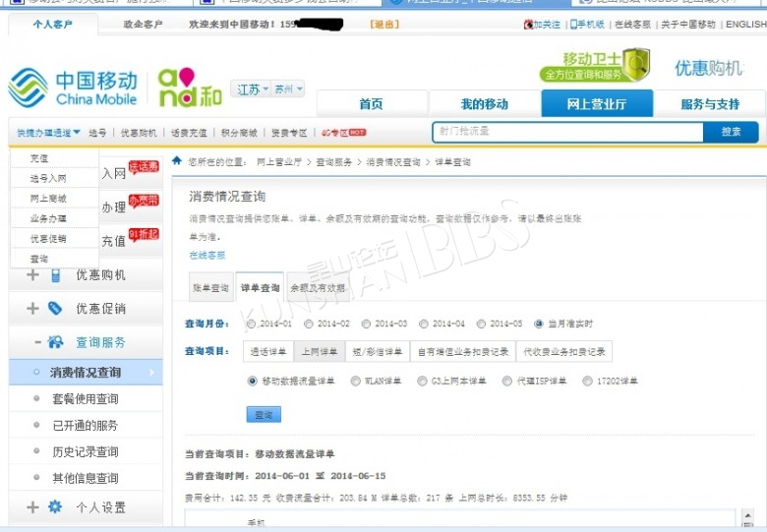Click the 加关注 Weibo icon
This screenshot has height=532, width=767.
coord(528,24)
